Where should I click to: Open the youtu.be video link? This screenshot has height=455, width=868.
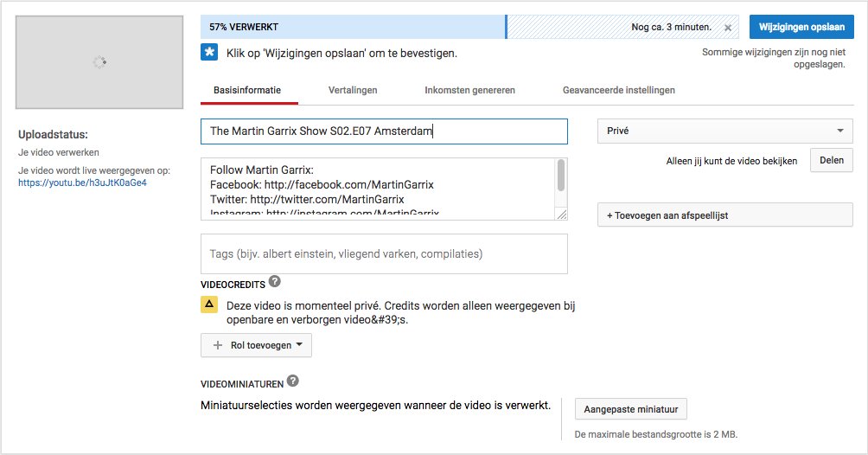click(x=82, y=183)
